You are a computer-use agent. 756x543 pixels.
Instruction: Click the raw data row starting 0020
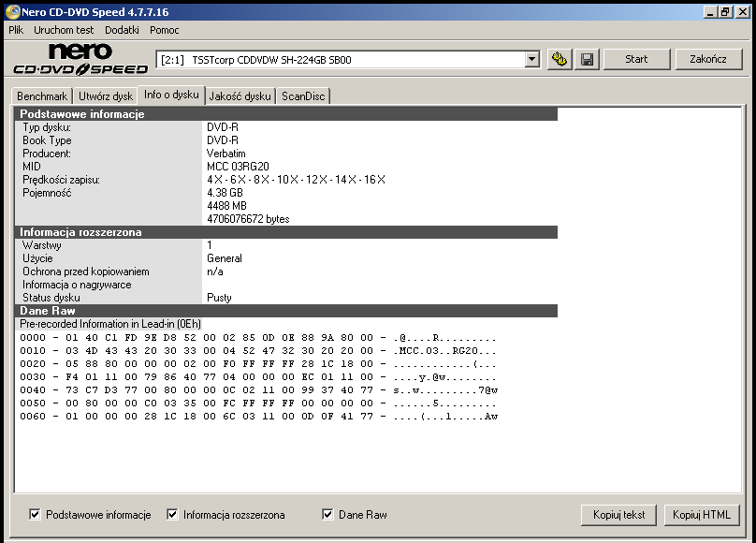(258, 363)
